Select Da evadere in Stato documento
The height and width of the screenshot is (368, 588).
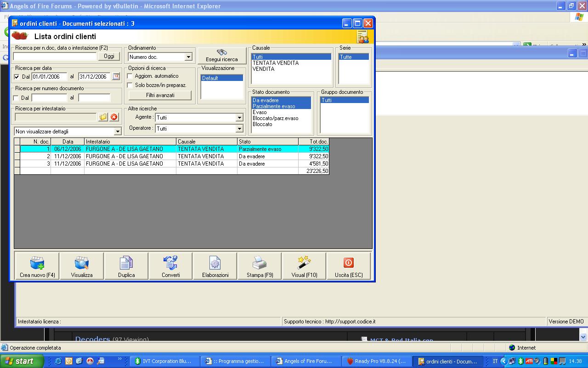coord(281,100)
